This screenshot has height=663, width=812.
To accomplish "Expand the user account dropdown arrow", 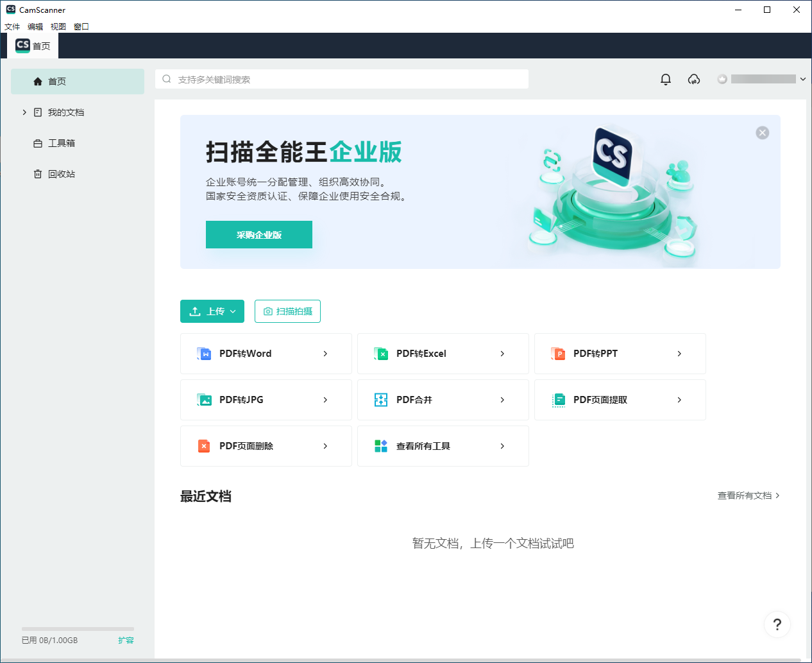I will coord(802,79).
